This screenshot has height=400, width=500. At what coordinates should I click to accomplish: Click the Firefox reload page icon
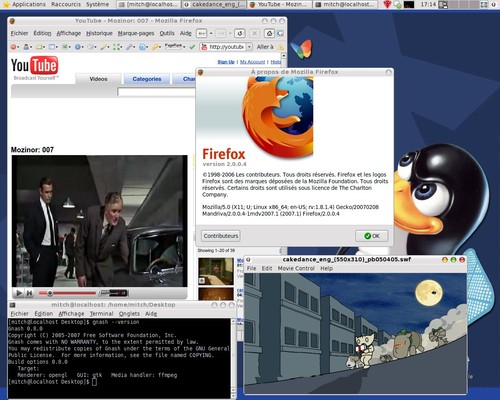click(239, 33)
